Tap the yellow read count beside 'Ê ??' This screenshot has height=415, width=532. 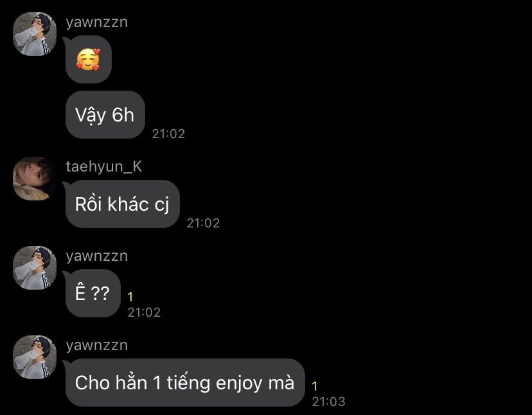pos(130,297)
